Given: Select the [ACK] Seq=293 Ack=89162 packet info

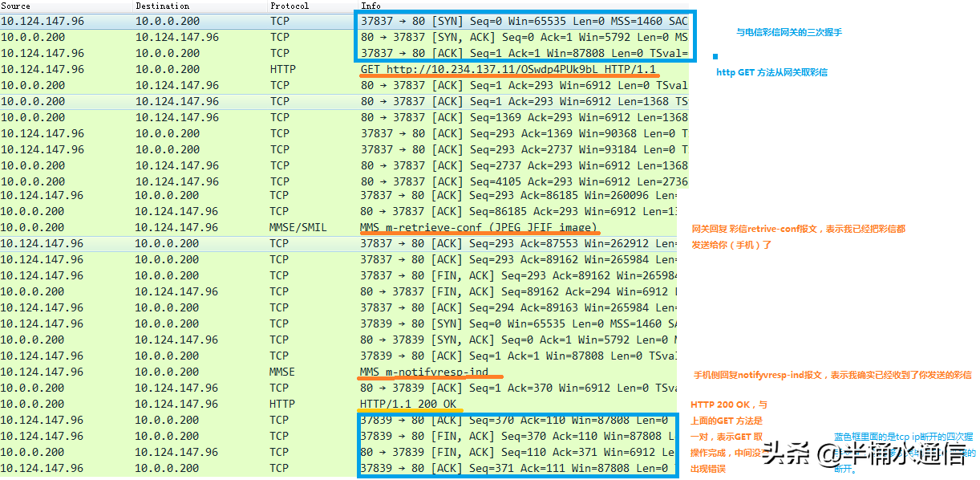Looking at the screenshot, I should 519,259.
